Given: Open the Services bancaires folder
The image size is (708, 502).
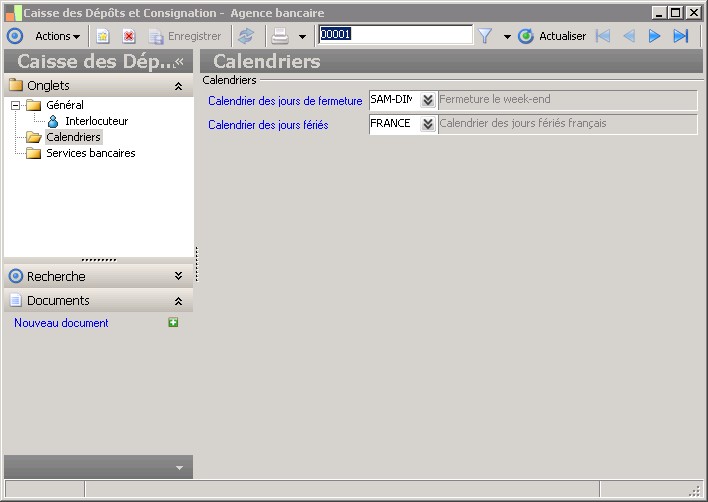Looking at the screenshot, I should 91,153.
